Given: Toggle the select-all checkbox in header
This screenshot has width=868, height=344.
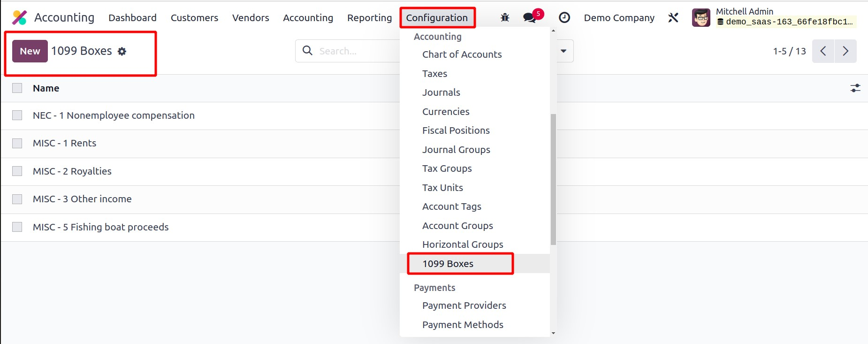Looking at the screenshot, I should [x=17, y=88].
